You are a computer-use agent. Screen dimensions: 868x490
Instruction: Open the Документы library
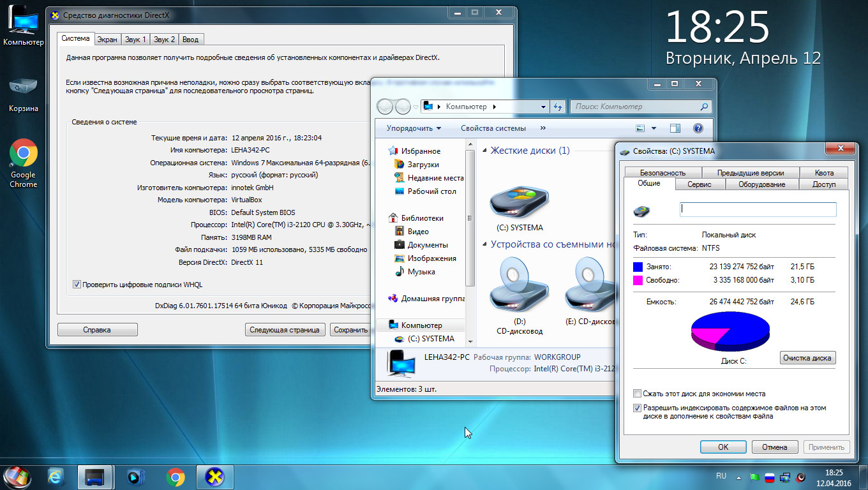421,245
